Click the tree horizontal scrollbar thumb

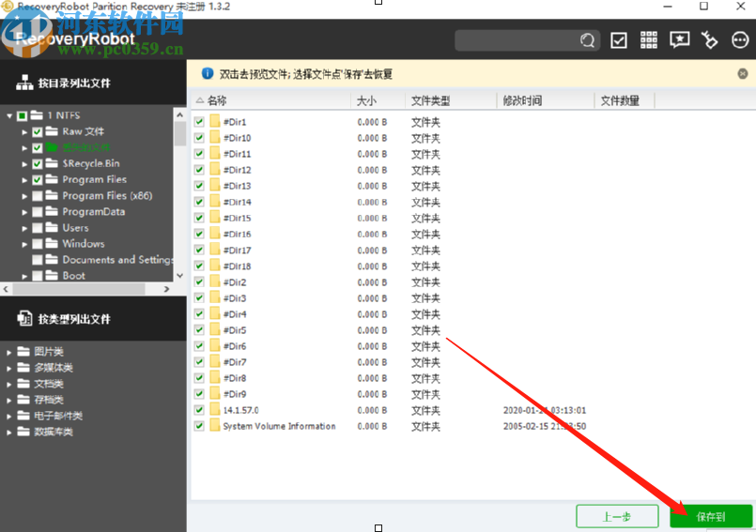pyautogui.click(x=79, y=289)
